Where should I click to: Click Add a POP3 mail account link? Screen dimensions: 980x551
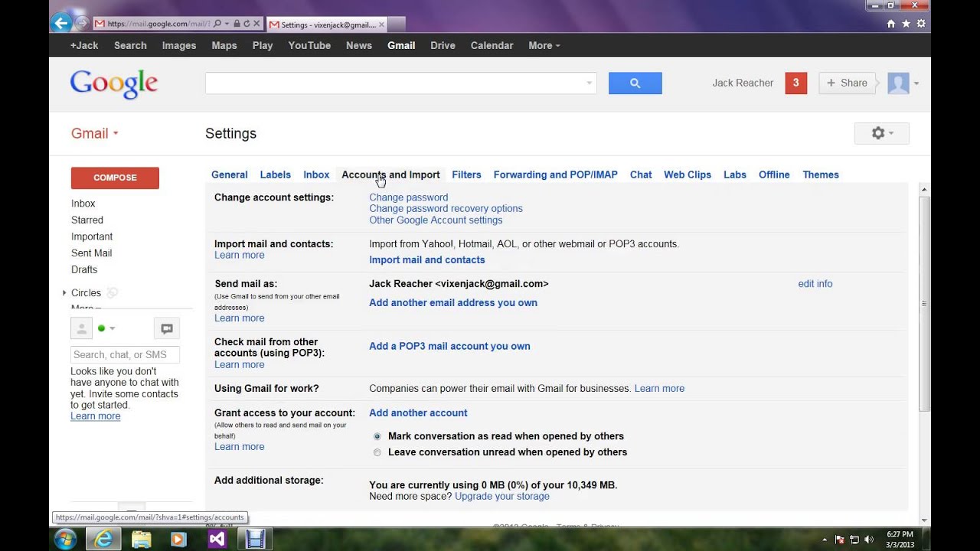pos(449,346)
